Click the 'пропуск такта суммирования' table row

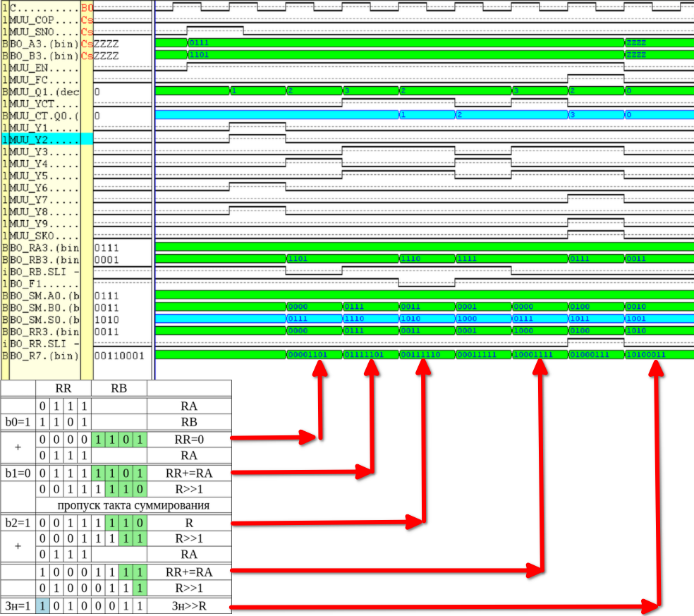coord(133,506)
